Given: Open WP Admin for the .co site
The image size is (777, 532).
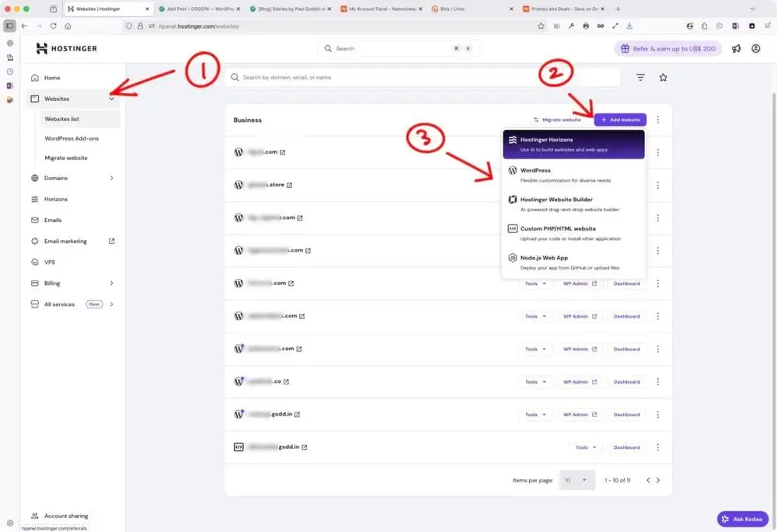Looking at the screenshot, I should coord(580,382).
